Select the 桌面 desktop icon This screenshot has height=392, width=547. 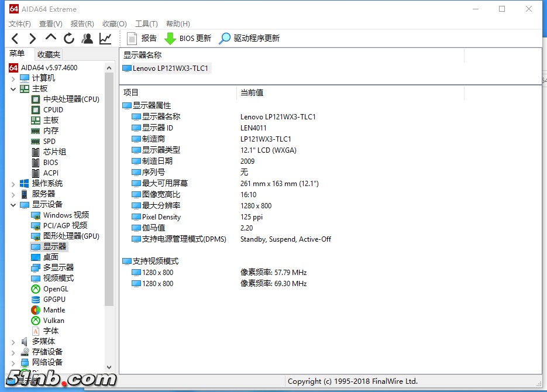(x=36, y=257)
